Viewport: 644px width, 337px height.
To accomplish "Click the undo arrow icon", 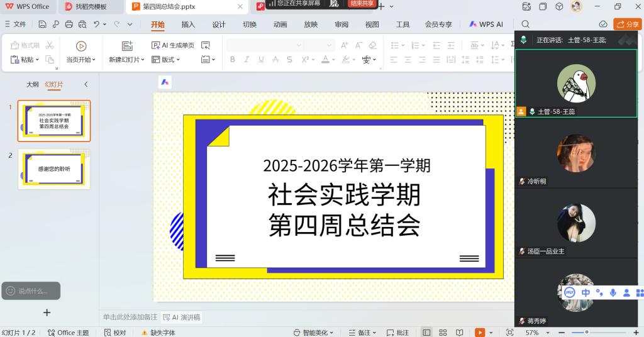I will (96, 25).
